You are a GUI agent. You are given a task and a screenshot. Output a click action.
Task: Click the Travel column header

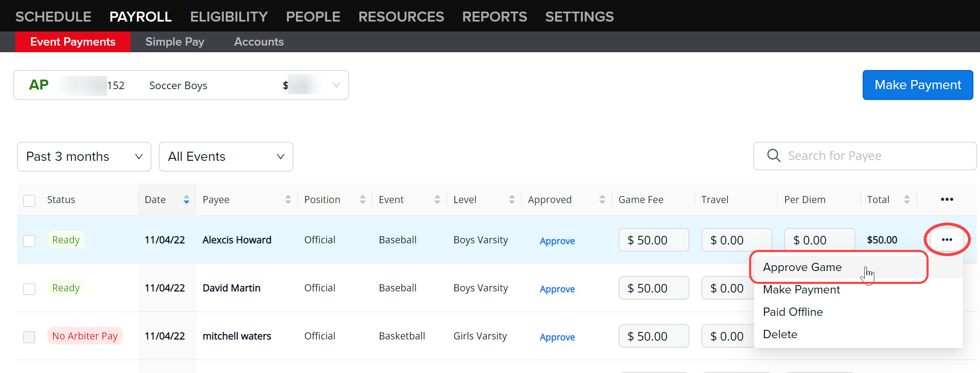coord(715,200)
